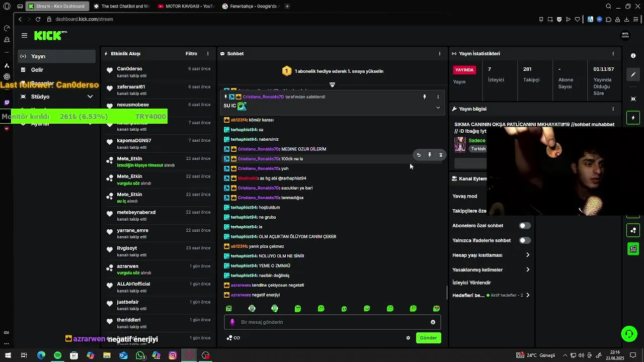Viewport: 644px width, 362px height.
Task: Expand Hedefleri be... active goals arrow
Action: click(528, 296)
